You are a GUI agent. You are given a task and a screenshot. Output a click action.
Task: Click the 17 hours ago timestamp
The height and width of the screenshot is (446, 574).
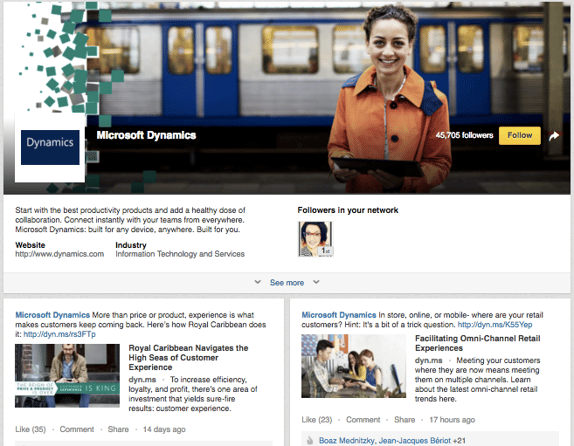pyautogui.click(x=452, y=420)
